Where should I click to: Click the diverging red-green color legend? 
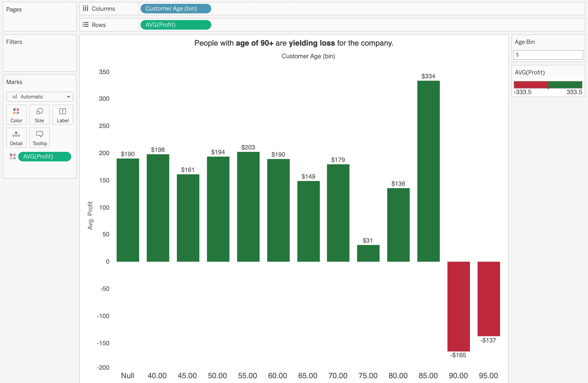(548, 85)
